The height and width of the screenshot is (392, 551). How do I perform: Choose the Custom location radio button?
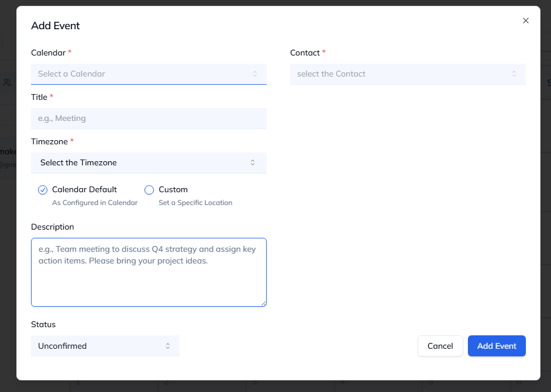(x=149, y=190)
